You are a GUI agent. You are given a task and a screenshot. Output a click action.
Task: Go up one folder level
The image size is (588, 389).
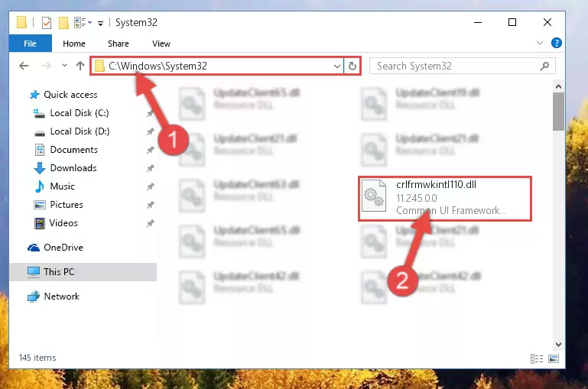[x=80, y=66]
